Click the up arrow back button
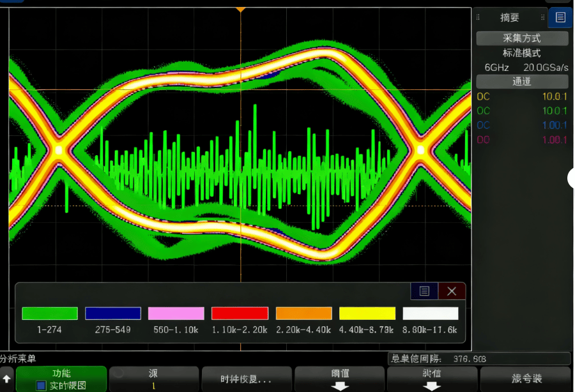The height and width of the screenshot is (392, 575). coord(7,379)
